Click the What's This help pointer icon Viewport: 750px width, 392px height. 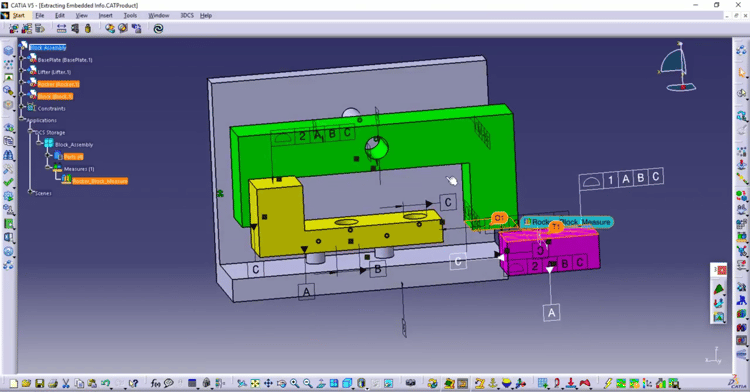[x=134, y=383]
